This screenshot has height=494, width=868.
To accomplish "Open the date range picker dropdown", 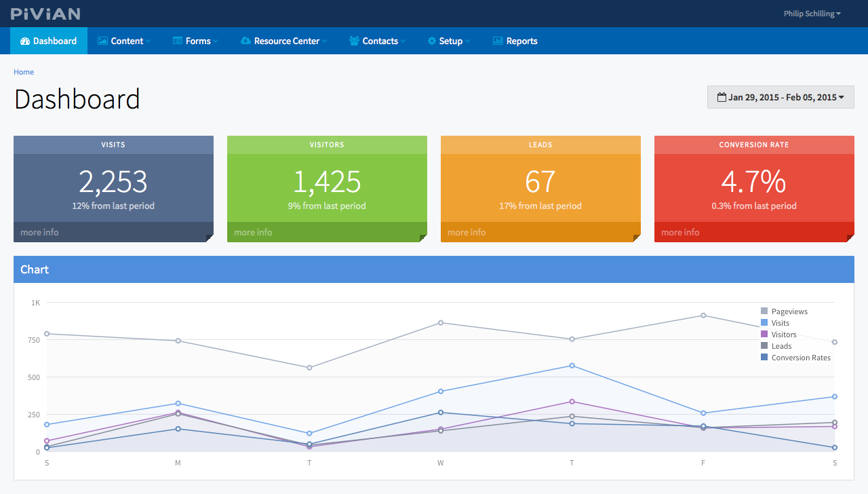I will tap(781, 97).
